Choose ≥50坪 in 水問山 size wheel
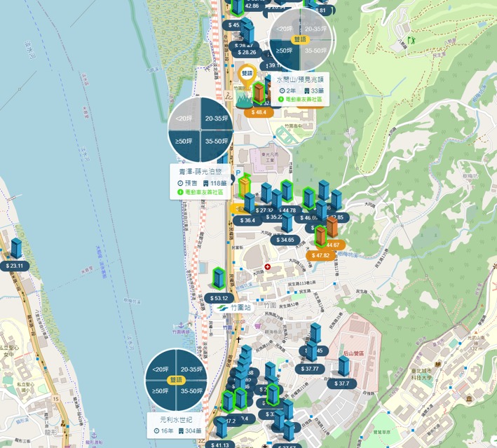Viewport: 497px width, 448px height. 285,50
